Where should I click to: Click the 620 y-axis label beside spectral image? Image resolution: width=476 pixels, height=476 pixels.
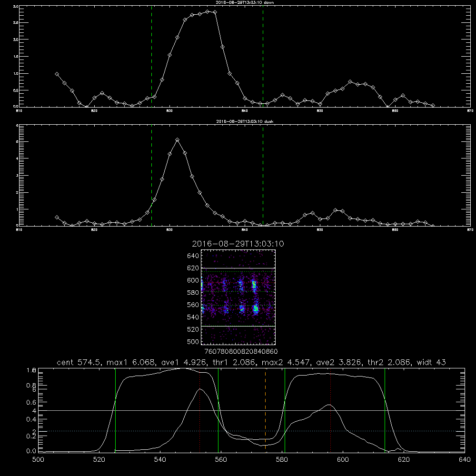click(193, 268)
